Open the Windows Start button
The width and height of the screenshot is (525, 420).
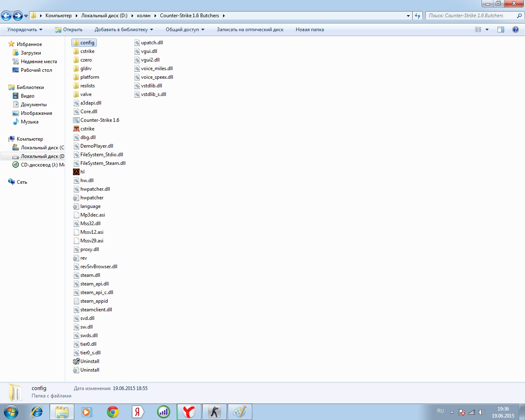click(11, 412)
